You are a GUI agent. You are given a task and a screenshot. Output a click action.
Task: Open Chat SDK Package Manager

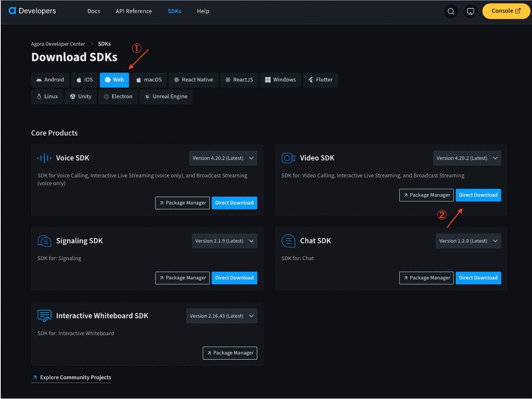426,278
